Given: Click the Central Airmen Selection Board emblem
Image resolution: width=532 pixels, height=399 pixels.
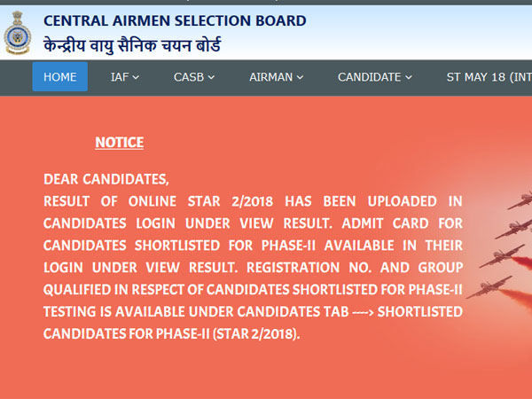Looking at the screenshot, I should pos(16,35).
